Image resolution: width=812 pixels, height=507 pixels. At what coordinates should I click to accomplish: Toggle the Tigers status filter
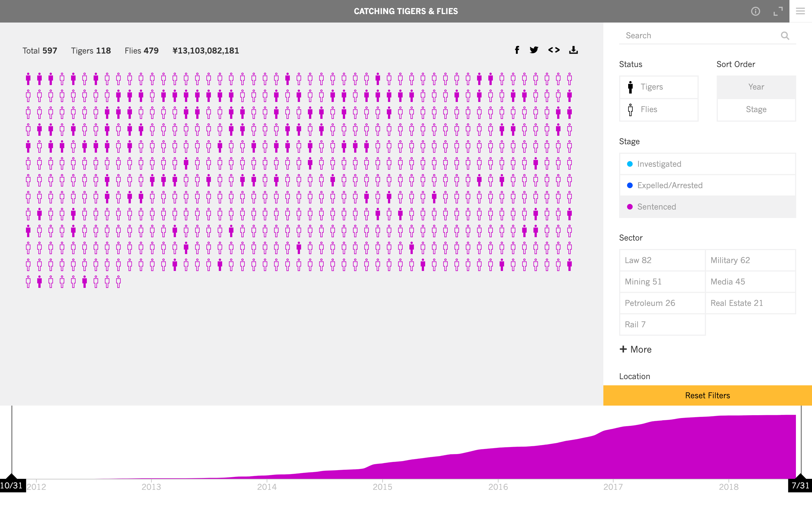point(658,87)
